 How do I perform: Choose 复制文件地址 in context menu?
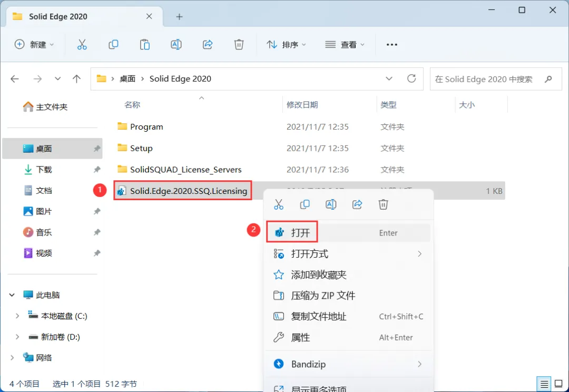coord(348,317)
